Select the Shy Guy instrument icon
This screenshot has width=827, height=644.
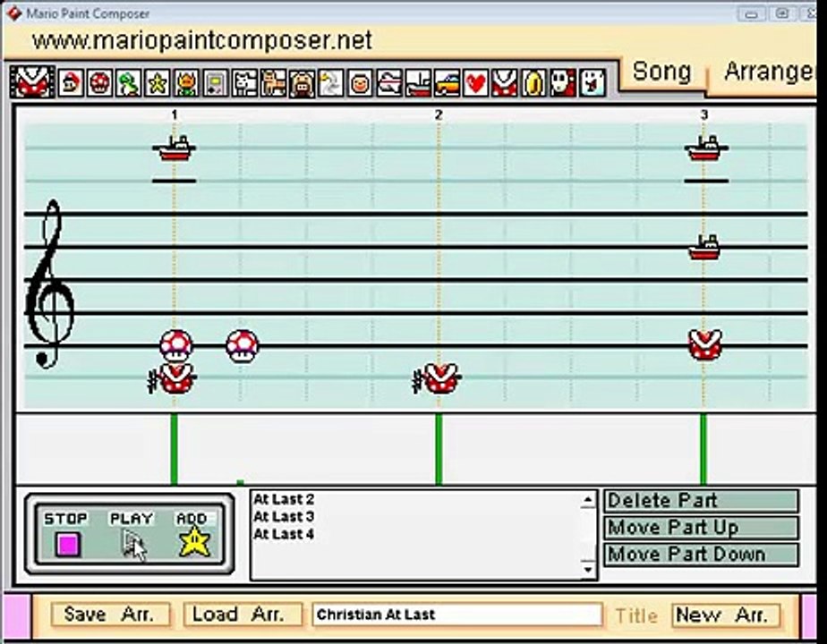563,83
